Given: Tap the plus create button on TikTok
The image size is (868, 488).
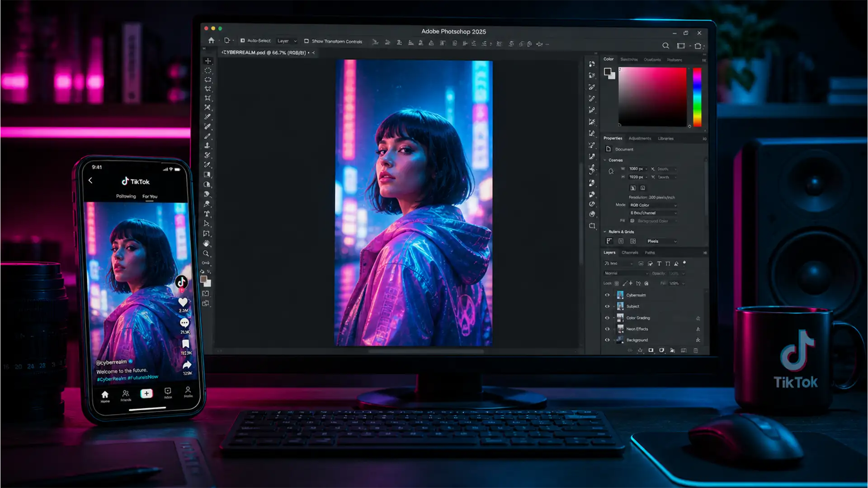Looking at the screenshot, I should coord(146,394).
